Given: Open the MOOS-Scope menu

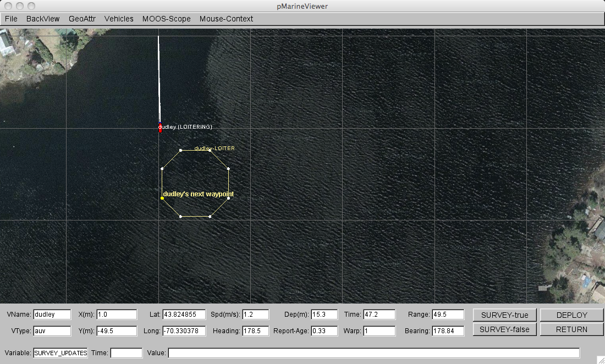Looking at the screenshot, I should [166, 19].
